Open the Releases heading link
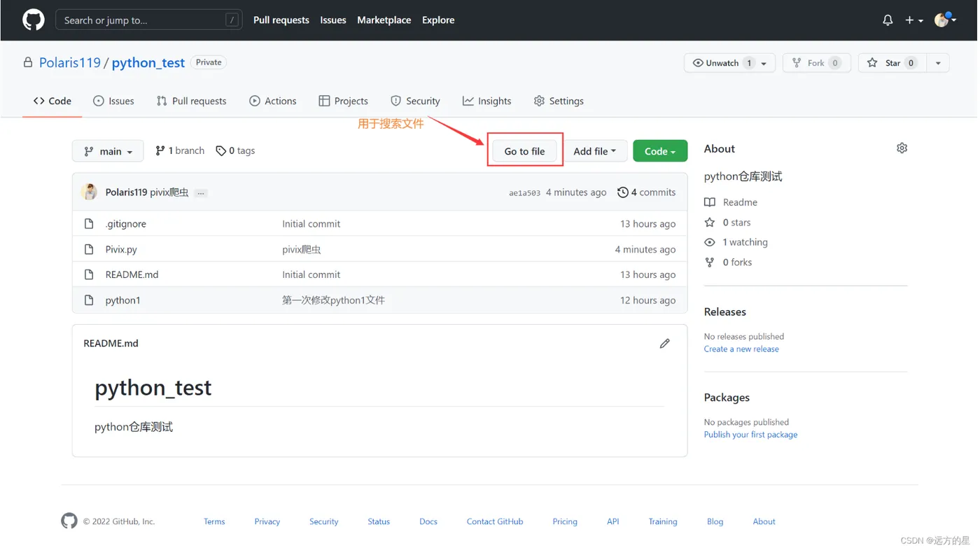Image resolution: width=980 pixels, height=548 pixels. 727,312
